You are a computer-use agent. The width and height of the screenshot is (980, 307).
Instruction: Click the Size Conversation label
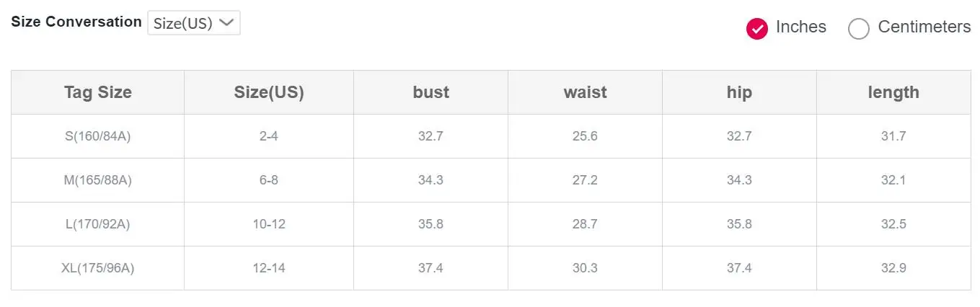coord(76,22)
